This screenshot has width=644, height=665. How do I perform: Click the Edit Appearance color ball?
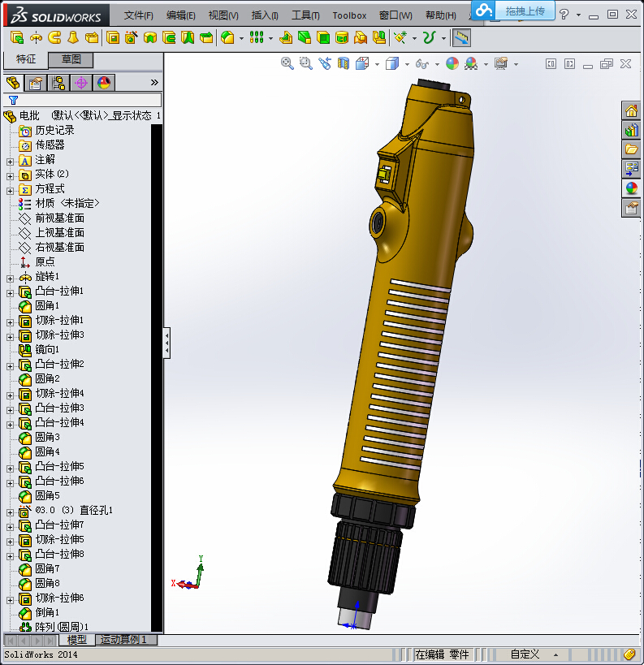452,63
